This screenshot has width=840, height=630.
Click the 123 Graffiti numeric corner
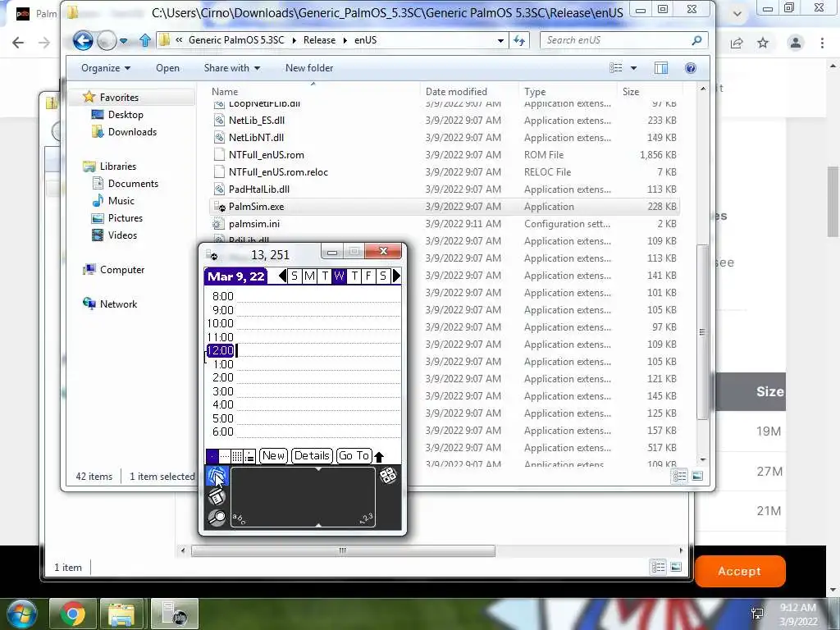coord(367,518)
